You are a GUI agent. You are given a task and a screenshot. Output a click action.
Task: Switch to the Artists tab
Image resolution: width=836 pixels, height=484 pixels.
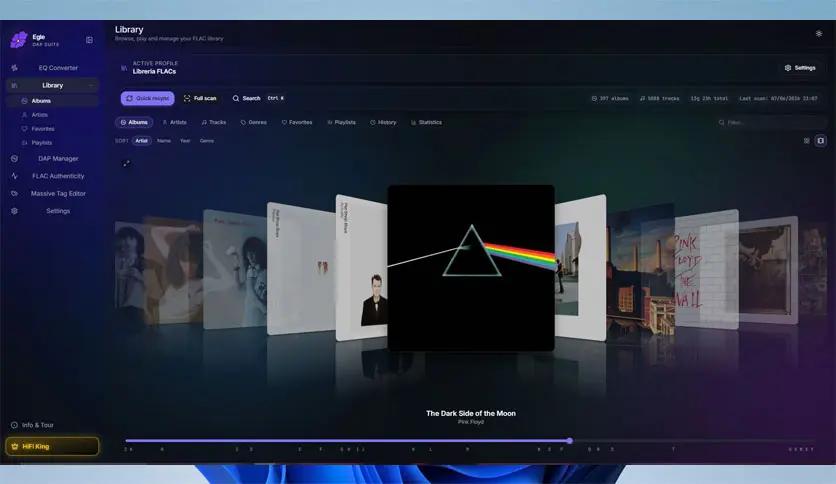pos(174,123)
